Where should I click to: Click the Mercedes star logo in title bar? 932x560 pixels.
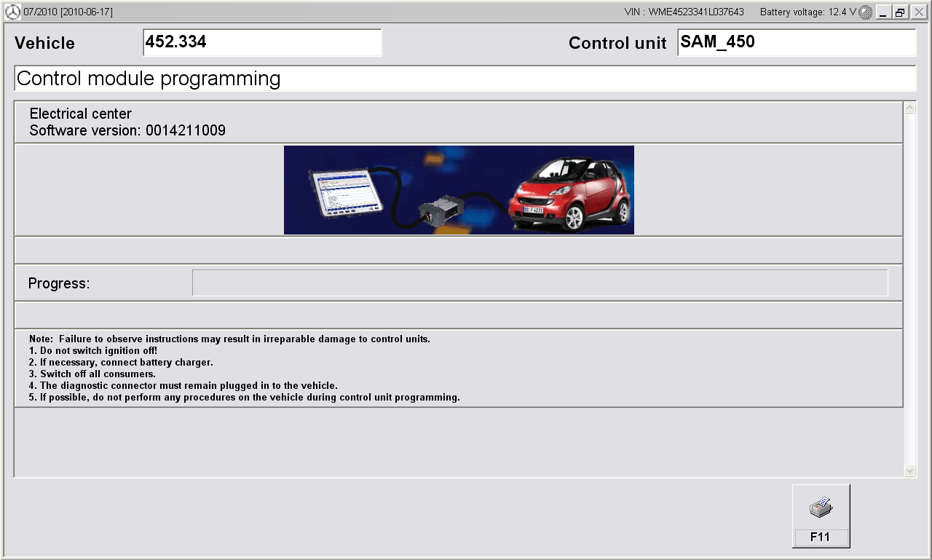[x=12, y=12]
